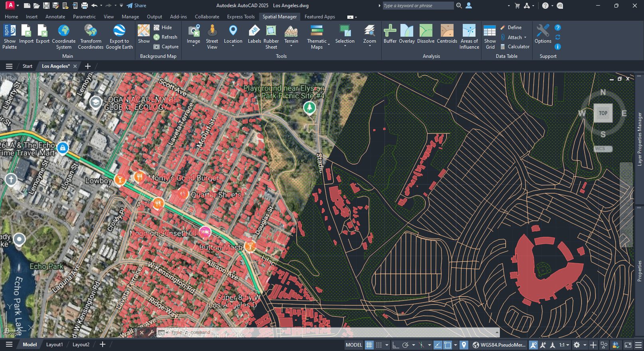Toggle polar tracking in status bar

406,345
